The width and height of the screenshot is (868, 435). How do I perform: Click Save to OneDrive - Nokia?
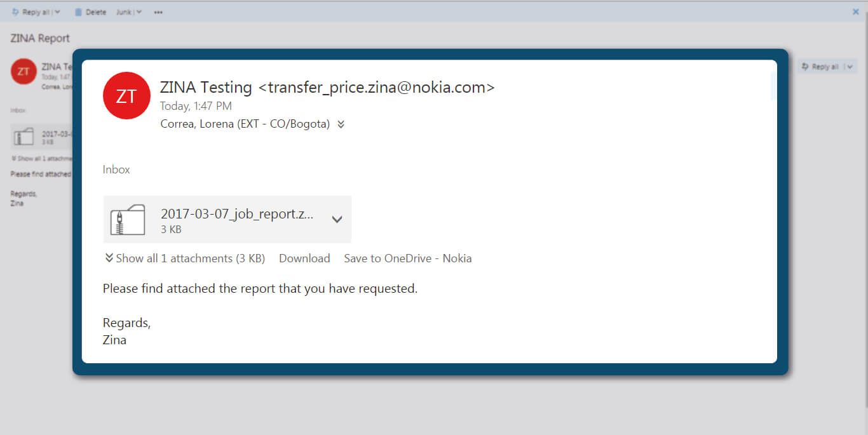point(408,258)
